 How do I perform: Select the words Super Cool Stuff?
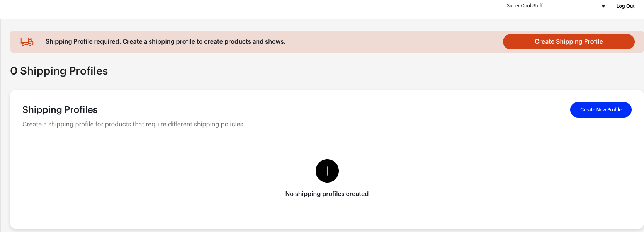pos(525,6)
